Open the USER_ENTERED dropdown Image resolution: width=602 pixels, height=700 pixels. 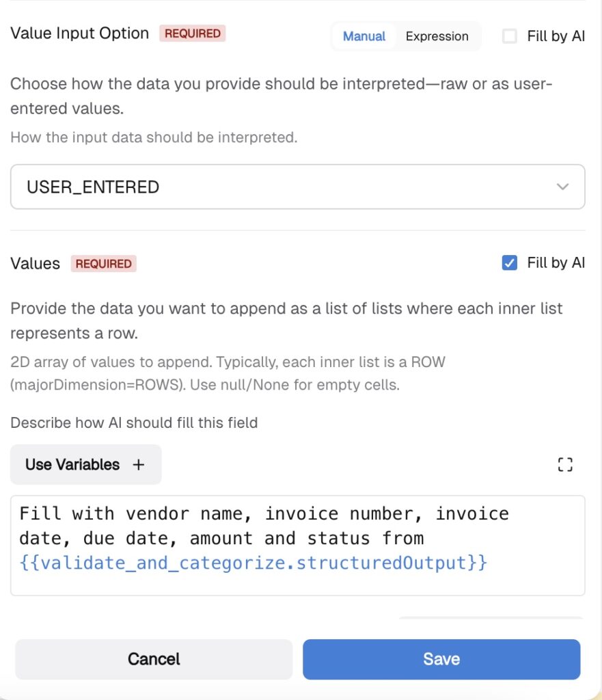point(298,187)
